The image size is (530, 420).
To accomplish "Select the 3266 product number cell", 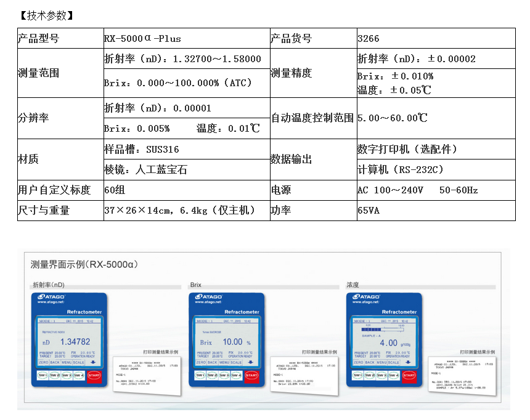I will tap(436, 38).
